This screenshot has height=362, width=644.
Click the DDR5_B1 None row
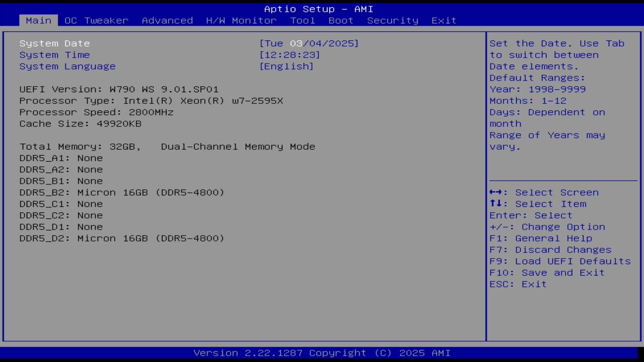(61, 181)
